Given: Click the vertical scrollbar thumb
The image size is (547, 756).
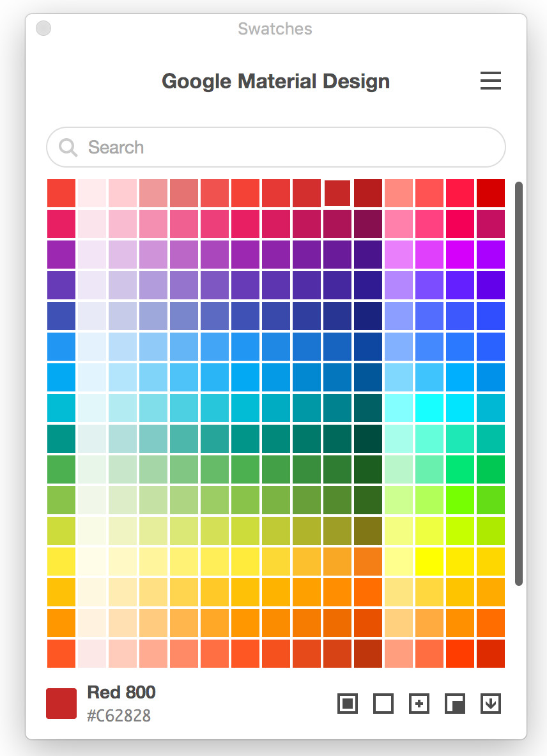Looking at the screenshot, I should click(x=519, y=384).
